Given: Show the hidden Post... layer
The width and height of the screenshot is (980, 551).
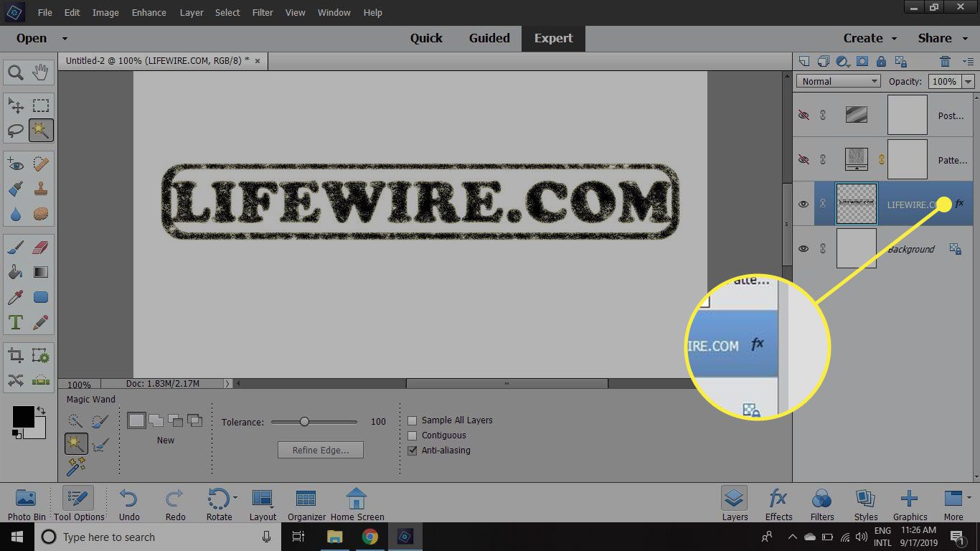Looking at the screenshot, I should click(x=804, y=115).
